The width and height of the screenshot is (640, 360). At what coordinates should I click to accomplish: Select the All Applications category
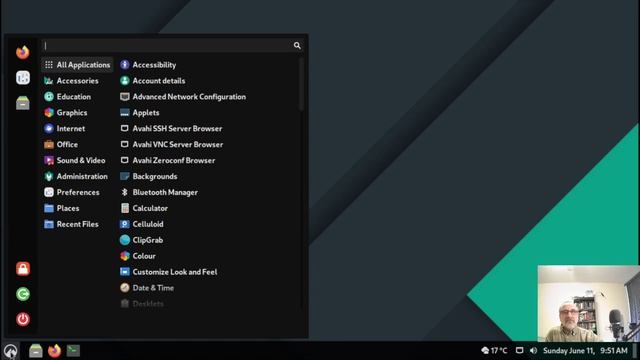(x=77, y=65)
